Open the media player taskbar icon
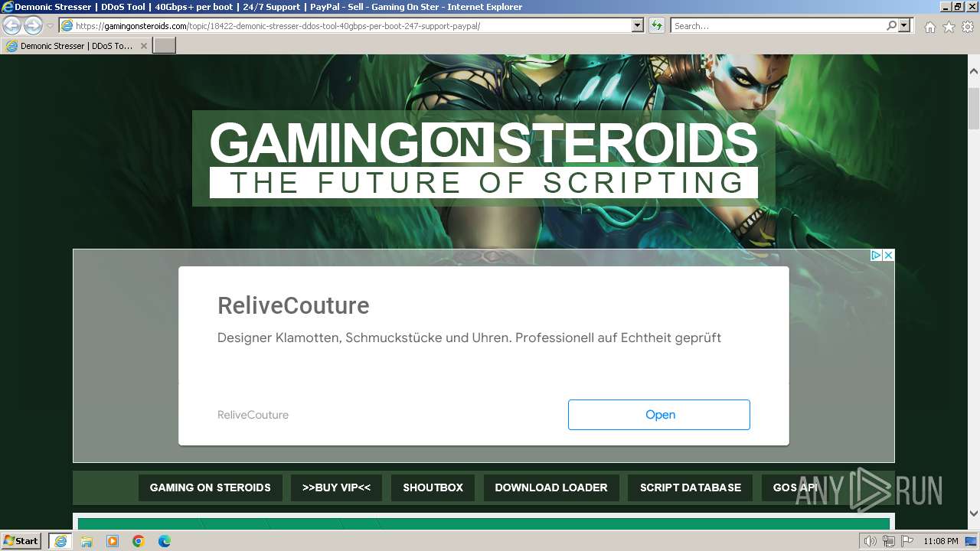 [113, 541]
